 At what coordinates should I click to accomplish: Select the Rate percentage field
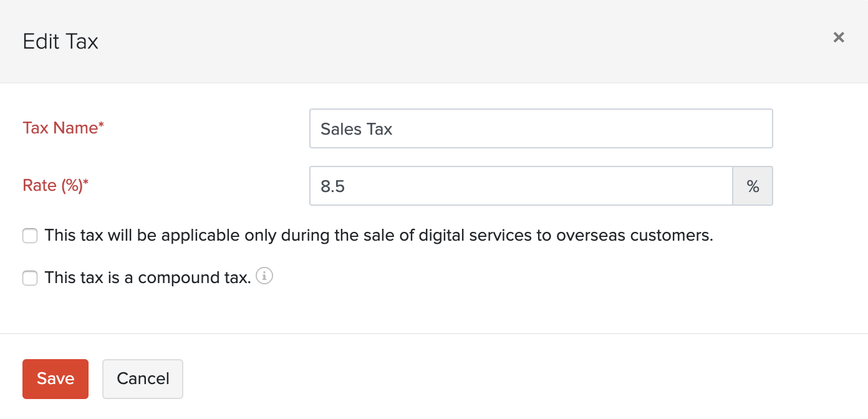click(x=521, y=185)
